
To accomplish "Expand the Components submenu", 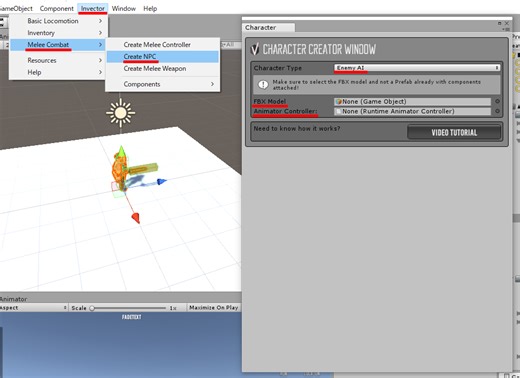I will click(x=163, y=84).
